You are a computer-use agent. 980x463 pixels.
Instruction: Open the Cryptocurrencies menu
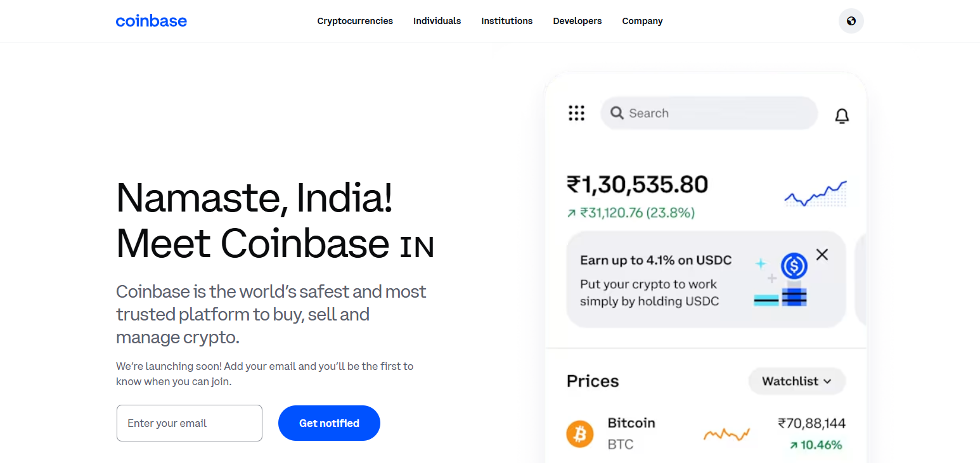[x=355, y=21]
